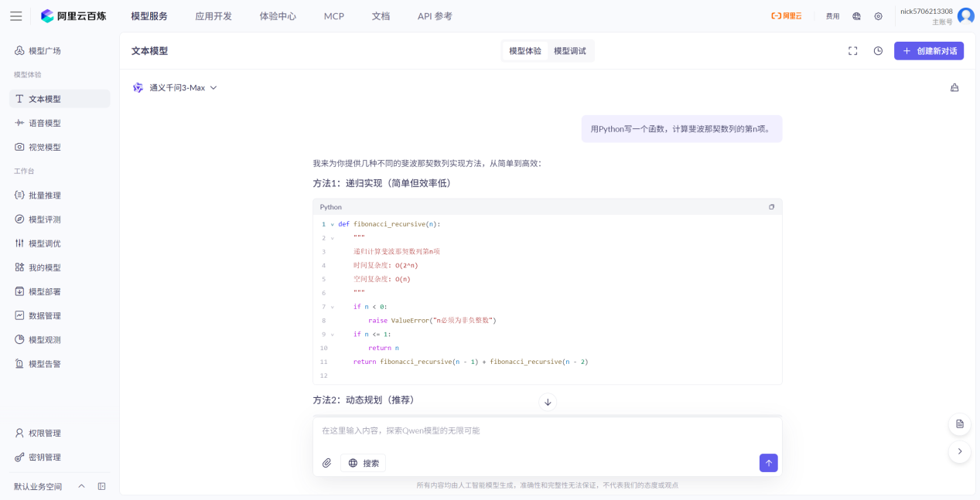This screenshot has width=980, height=500.
Task: Collapse code fold arrow at line 2
Action: point(332,238)
